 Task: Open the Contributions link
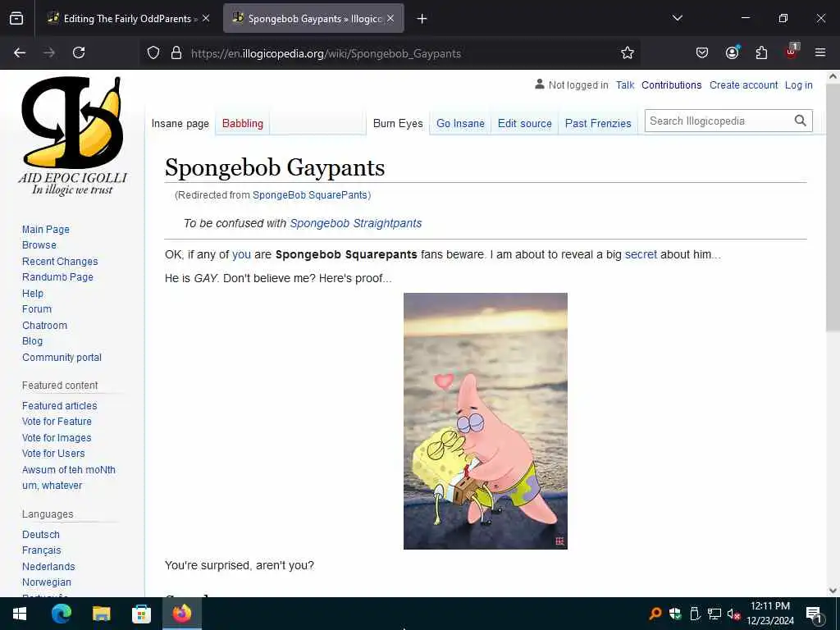(671, 85)
